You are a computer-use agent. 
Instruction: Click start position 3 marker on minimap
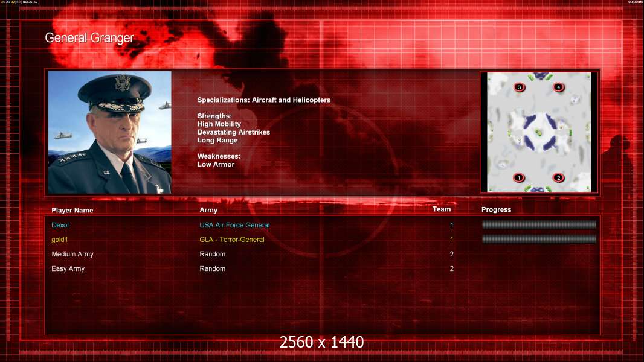point(519,87)
